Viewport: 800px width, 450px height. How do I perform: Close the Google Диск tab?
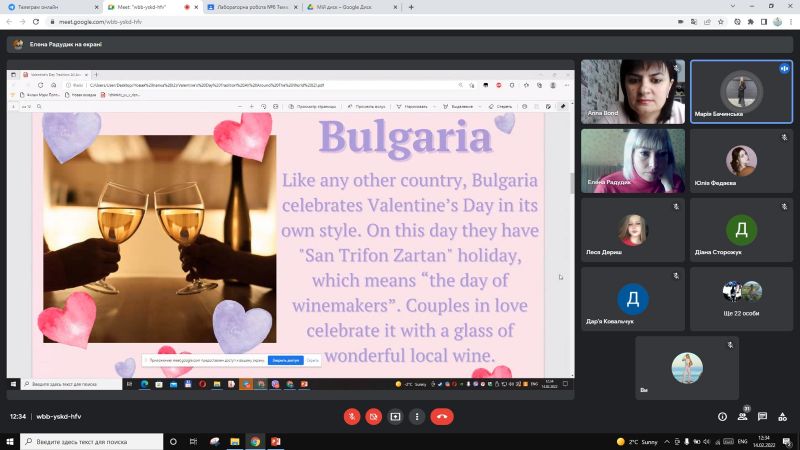point(395,7)
